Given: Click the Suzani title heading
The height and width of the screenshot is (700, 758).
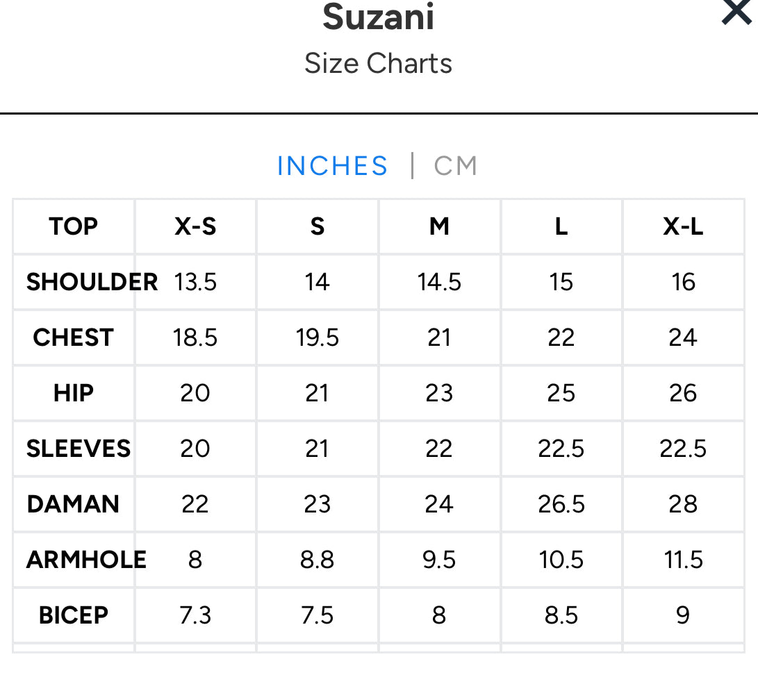Looking at the screenshot, I should point(379,17).
